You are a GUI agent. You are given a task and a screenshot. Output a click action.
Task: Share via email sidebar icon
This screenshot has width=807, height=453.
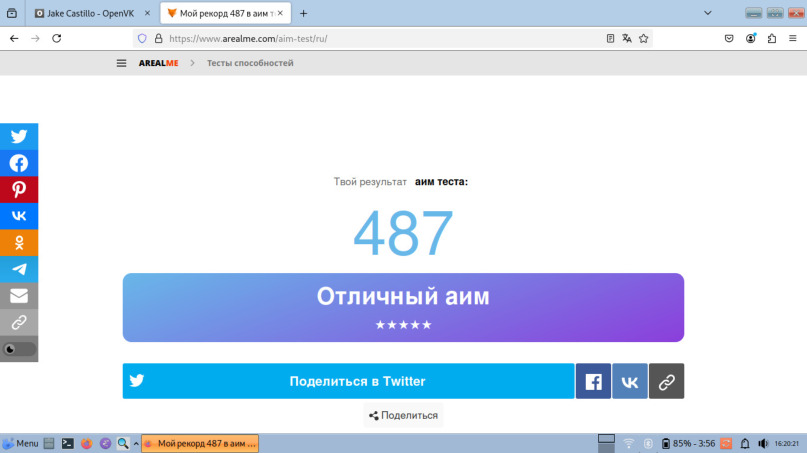tap(19, 295)
